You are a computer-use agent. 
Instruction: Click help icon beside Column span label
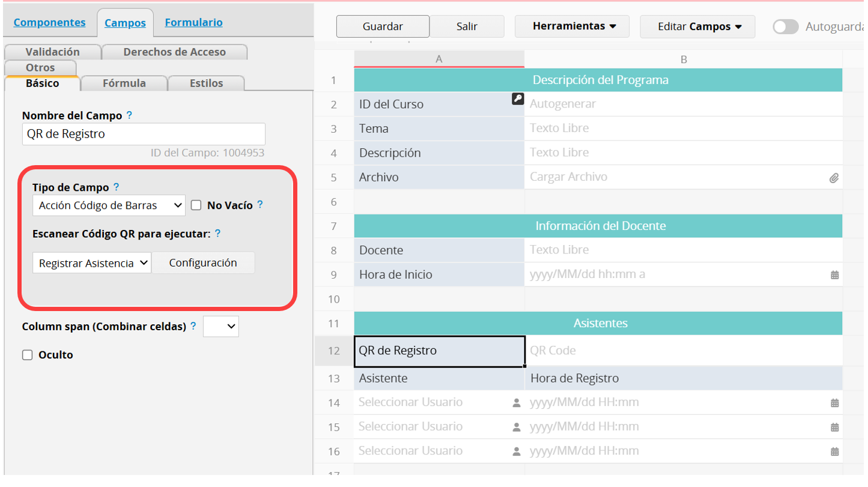point(193,327)
